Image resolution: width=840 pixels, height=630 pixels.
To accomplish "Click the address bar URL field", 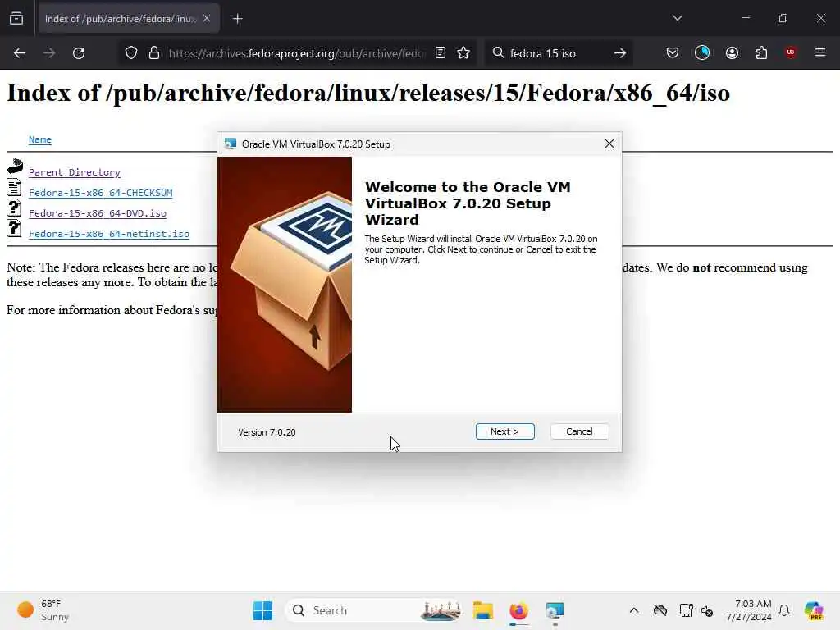I will (x=297, y=53).
